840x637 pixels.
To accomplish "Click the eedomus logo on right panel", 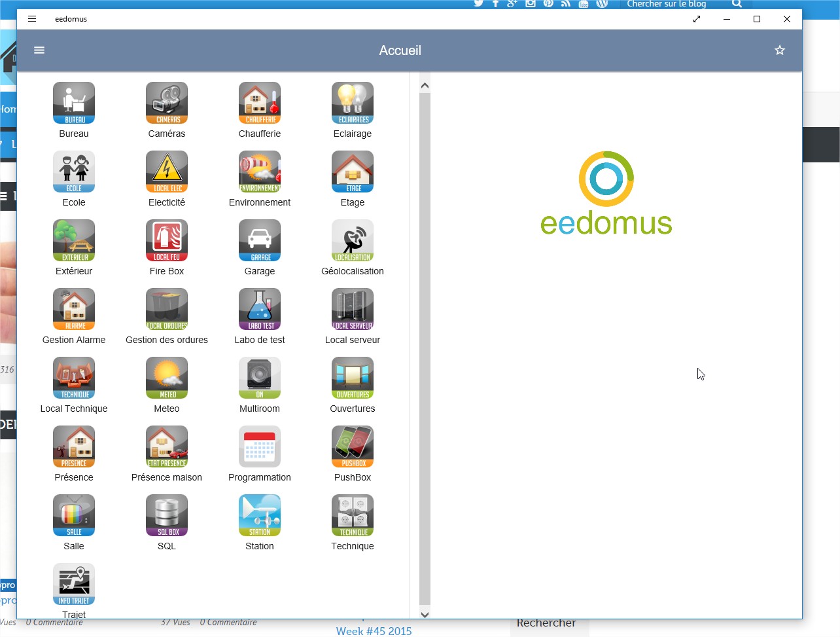I will tap(606, 193).
